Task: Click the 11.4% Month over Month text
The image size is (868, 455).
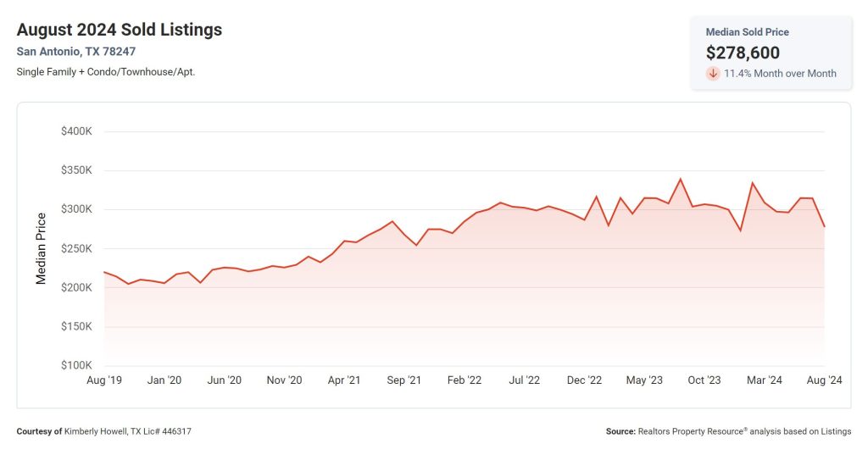Action: [780, 74]
